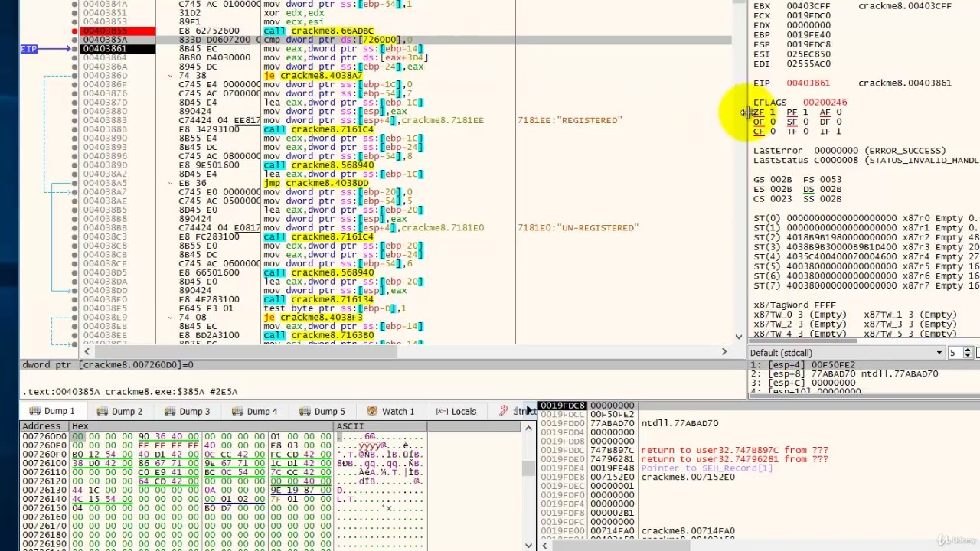This screenshot has height=551, width=980.
Task: Click the Hex column header in dump
Action: [x=202, y=426]
